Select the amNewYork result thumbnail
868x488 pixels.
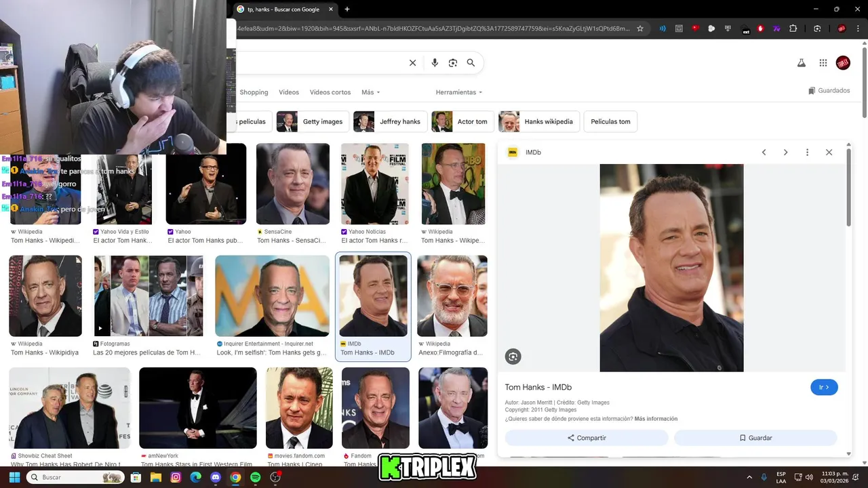[198, 408]
